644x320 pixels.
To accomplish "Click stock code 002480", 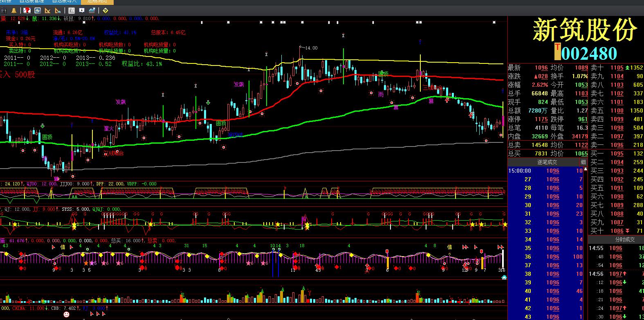I will coord(589,53).
